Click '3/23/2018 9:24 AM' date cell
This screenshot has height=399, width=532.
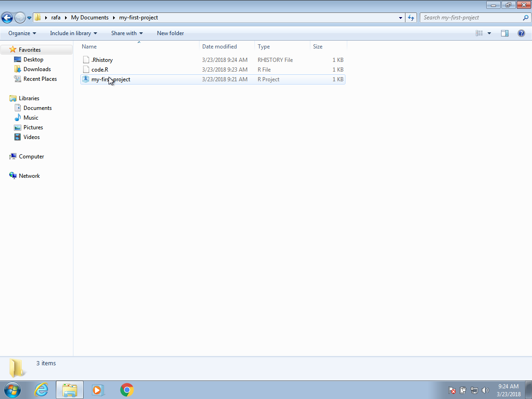[224, 60]
